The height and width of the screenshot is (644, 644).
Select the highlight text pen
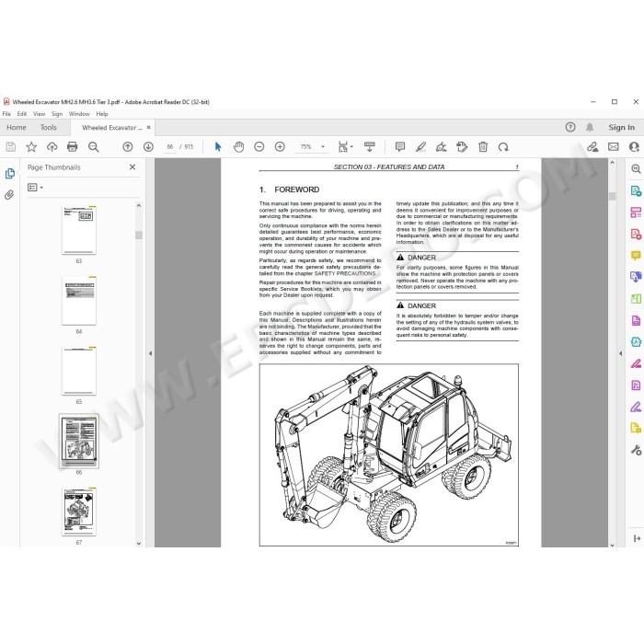click(420, 146)
